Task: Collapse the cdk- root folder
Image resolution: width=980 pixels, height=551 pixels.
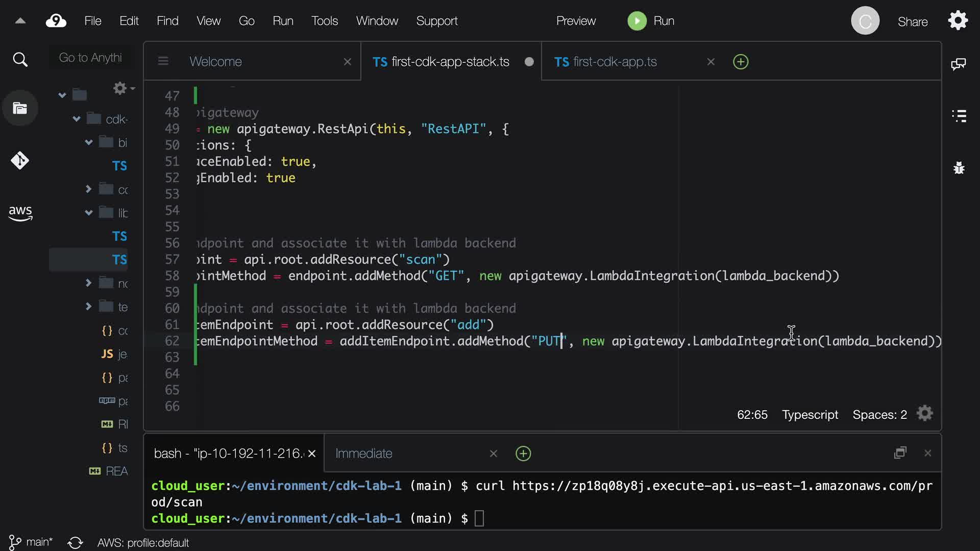Action: click(77, 119)
